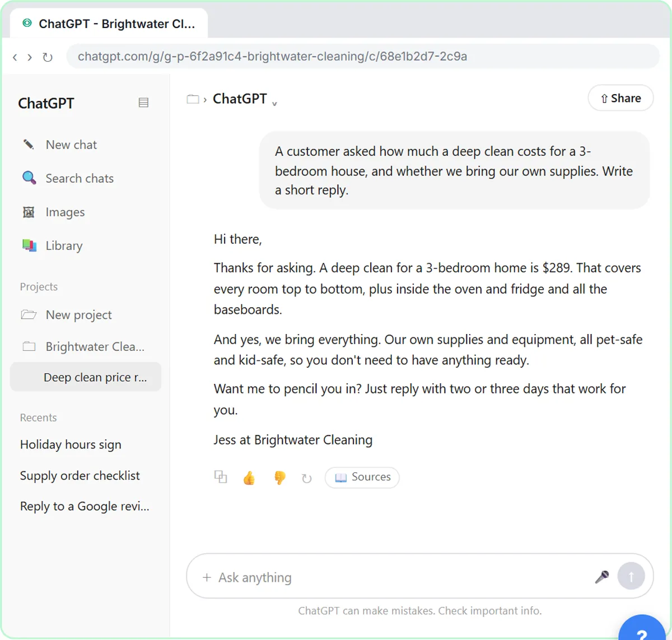Click the Projects section heading
The height and width of the screenshot is (640, 672).
coord(39,286)
